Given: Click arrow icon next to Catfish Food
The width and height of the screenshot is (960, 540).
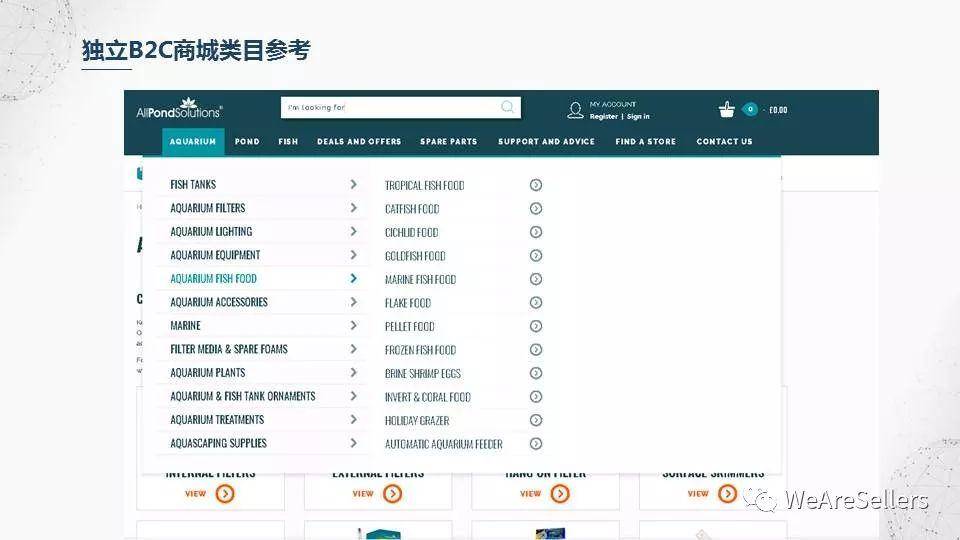Looking at the screenshot, I should pos(536,209).
